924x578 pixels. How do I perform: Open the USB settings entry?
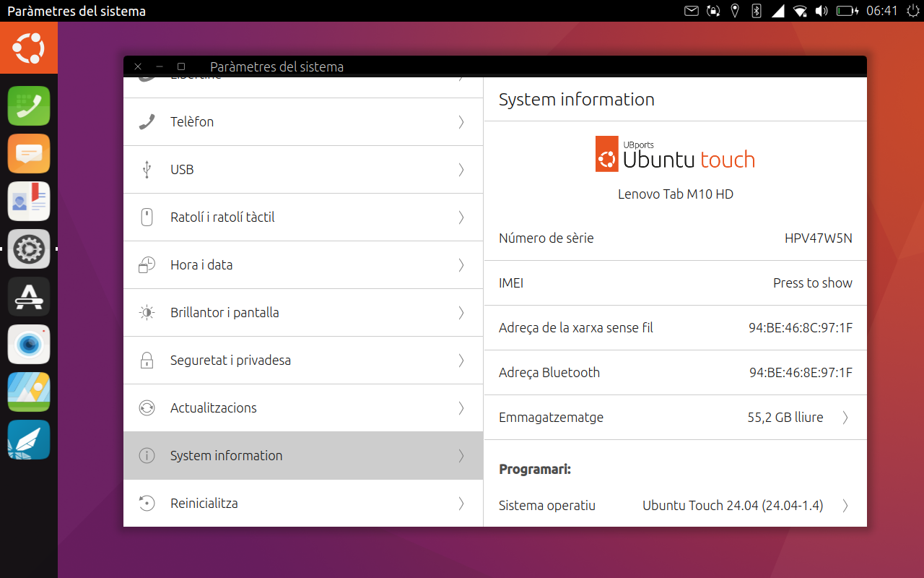pyautogui.click(x=303, y=169)
